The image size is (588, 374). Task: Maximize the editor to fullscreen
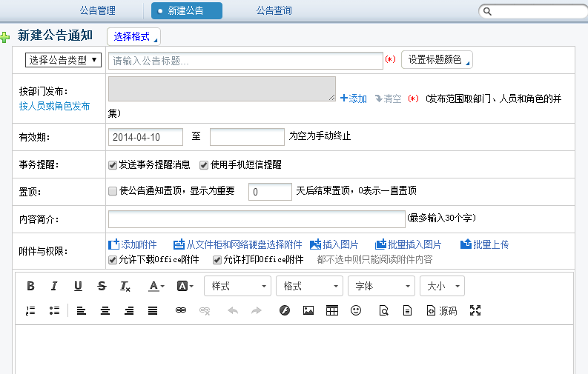tap(476, 311)
